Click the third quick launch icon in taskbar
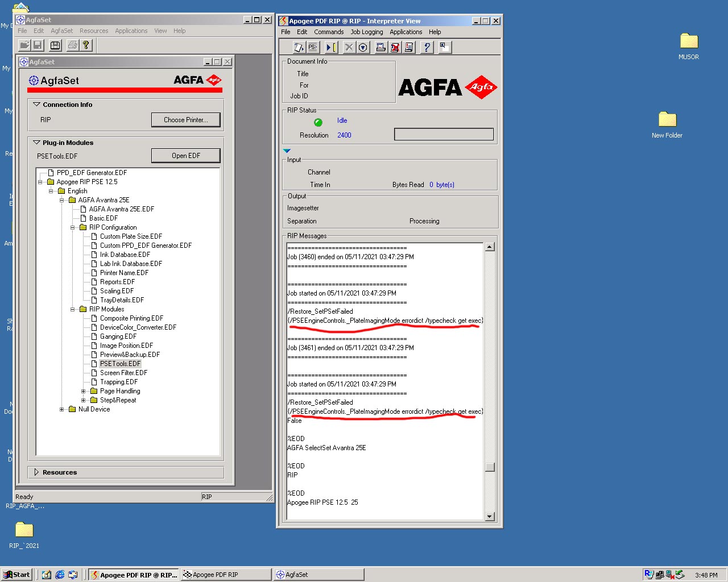Screen dimensions: 728x582 pyautogui.click(x=73, y=575)
